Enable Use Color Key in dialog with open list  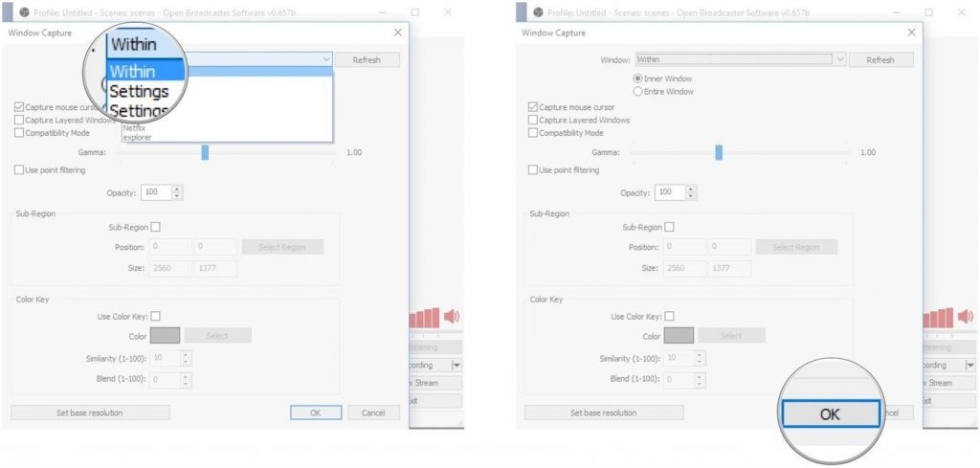tap(156, 316)
